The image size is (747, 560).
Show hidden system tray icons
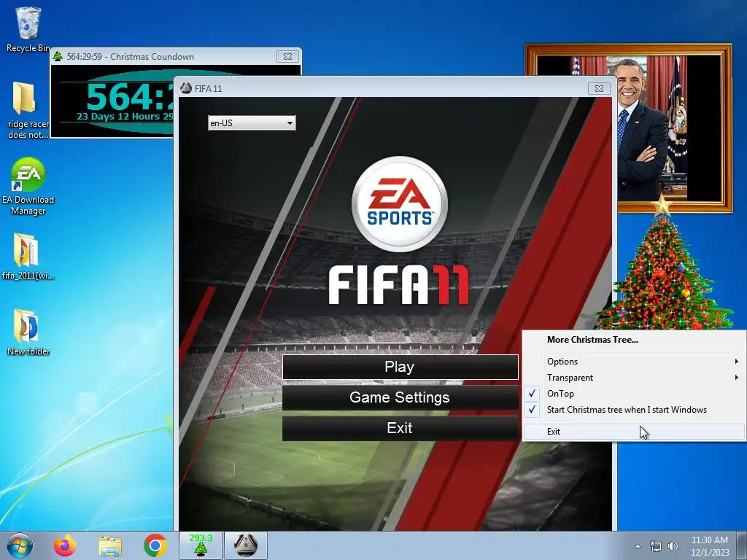(638, 546)
